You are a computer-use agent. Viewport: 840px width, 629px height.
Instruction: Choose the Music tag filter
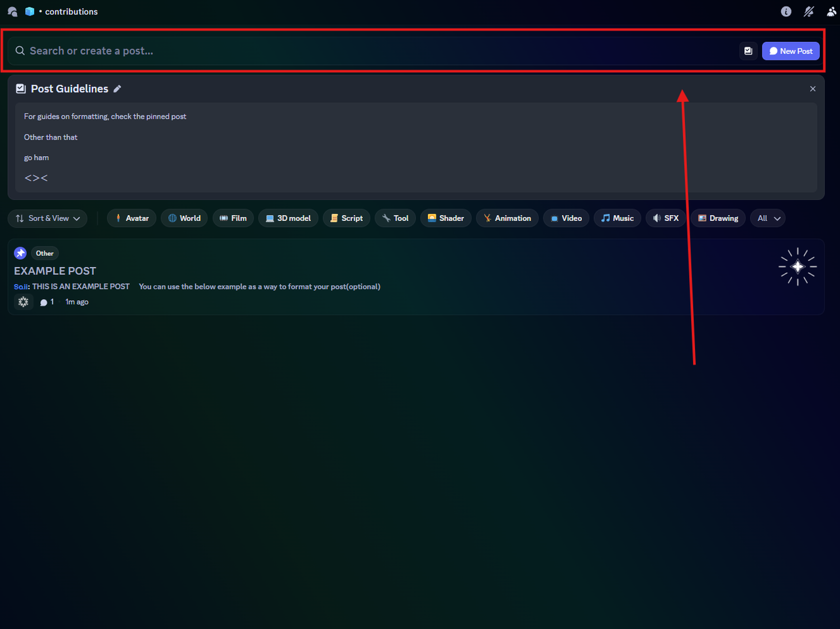tap(618, 218)
